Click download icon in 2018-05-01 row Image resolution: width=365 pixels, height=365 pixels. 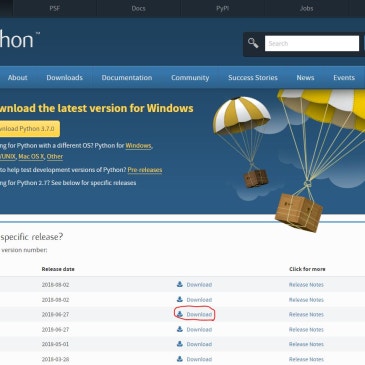coord(180,344)
